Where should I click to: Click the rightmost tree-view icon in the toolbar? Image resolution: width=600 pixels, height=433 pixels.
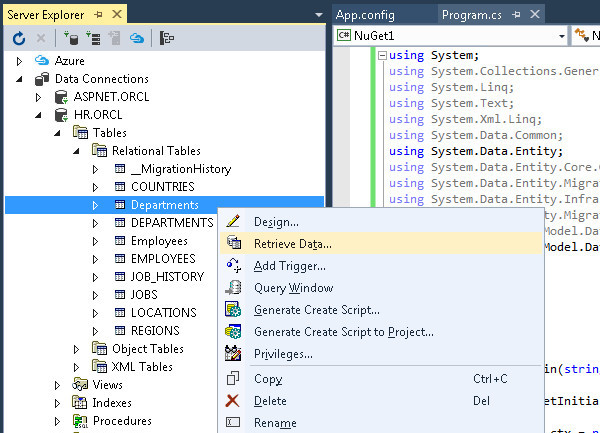tap(168, 38)
